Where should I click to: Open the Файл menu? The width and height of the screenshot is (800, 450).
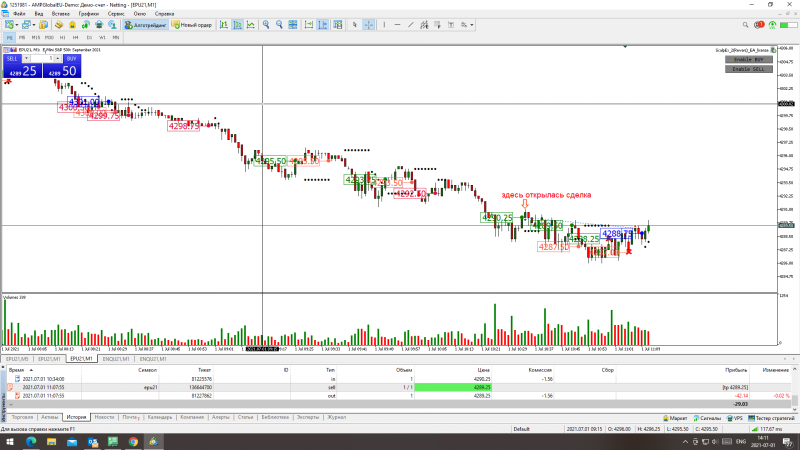pos(19,14)
